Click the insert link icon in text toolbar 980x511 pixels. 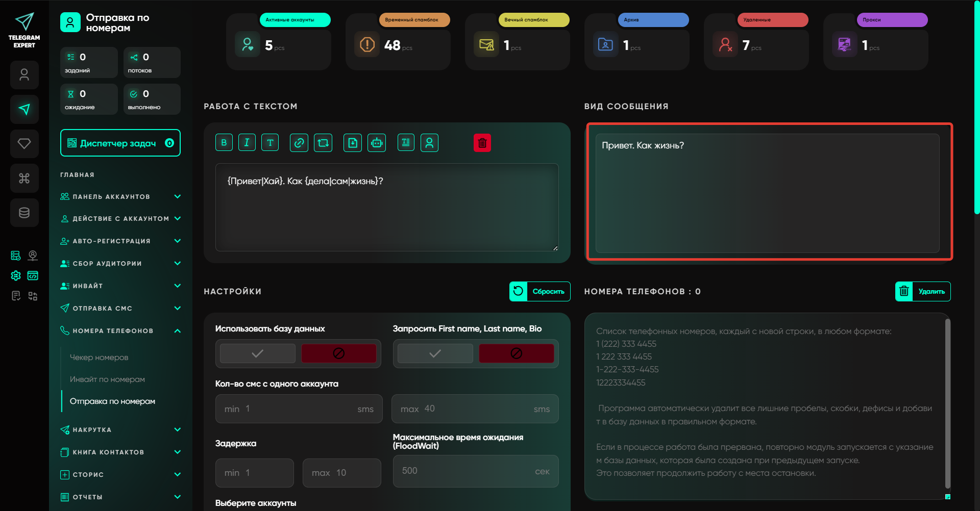pos(299,143)
